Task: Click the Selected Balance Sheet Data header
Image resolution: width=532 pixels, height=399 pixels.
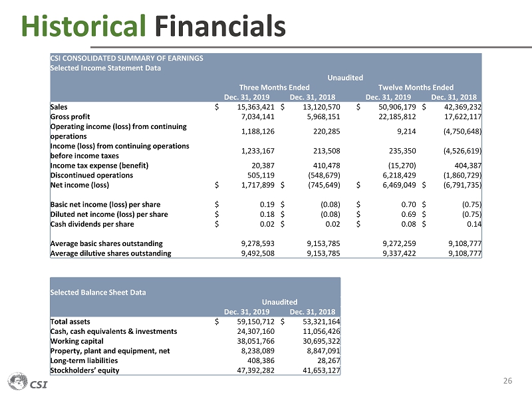Action: pyautogui.click(x=98, y=292)
